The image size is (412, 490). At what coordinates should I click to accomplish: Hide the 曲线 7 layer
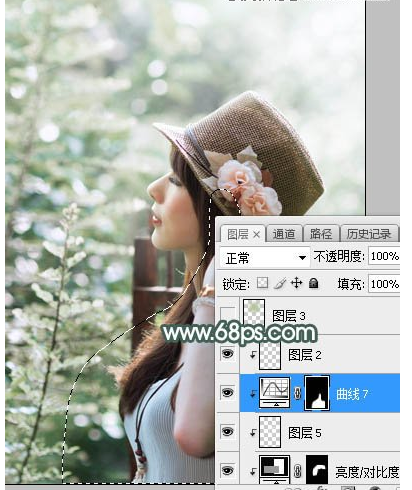click(228, 392)
